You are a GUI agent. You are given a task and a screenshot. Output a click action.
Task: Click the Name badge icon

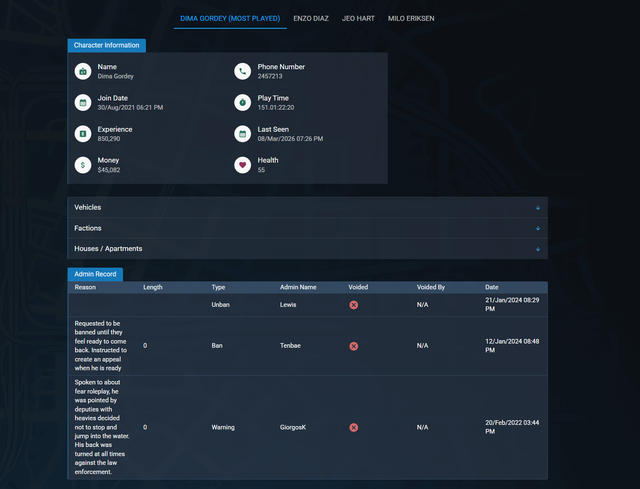pos(83,71)
